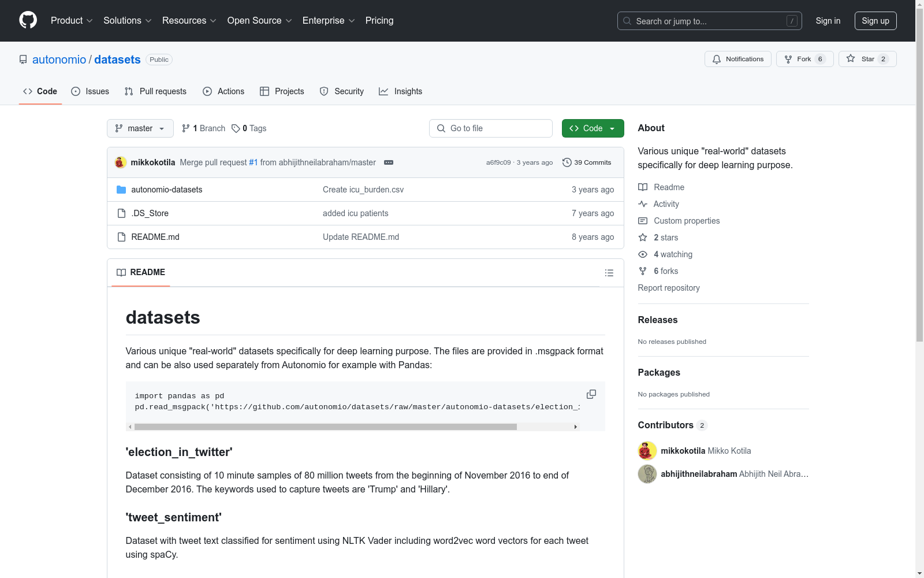The image size is (924, 578).
Task: Switch branch with master dropdown
Action: 140,128
